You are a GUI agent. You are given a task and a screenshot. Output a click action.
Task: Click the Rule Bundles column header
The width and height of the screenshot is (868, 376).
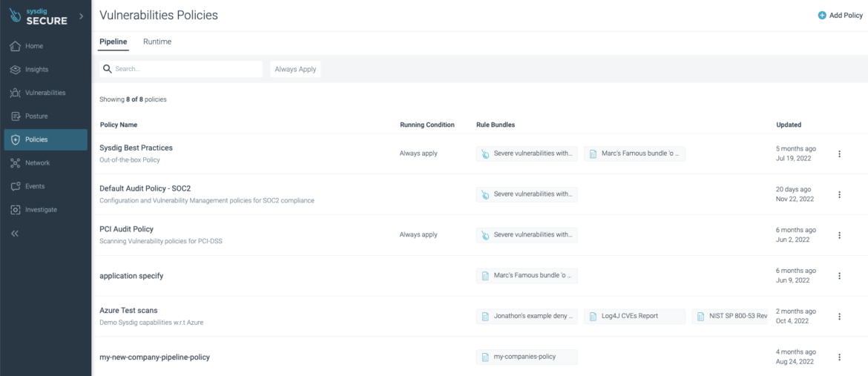point(496,125)
